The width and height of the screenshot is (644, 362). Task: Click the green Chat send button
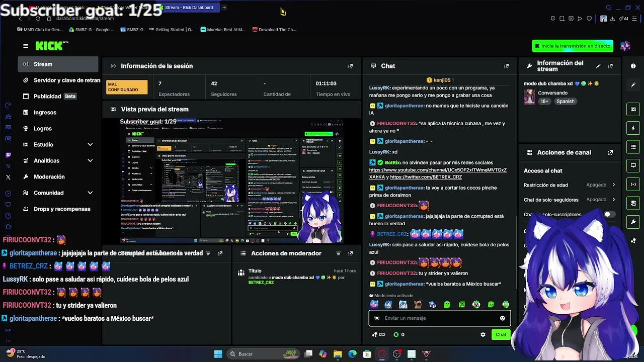point(501,334)
